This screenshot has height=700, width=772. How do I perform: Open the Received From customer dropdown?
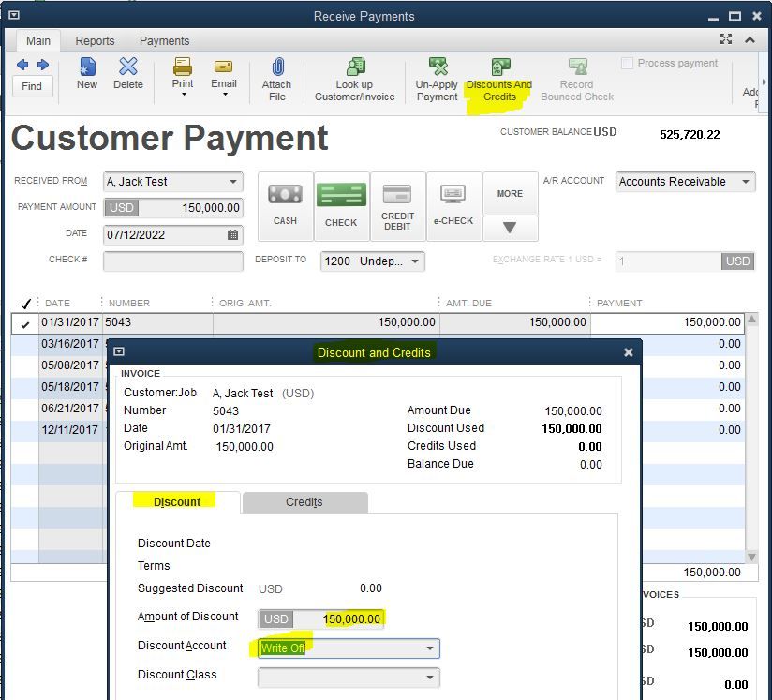pos(233,182)
